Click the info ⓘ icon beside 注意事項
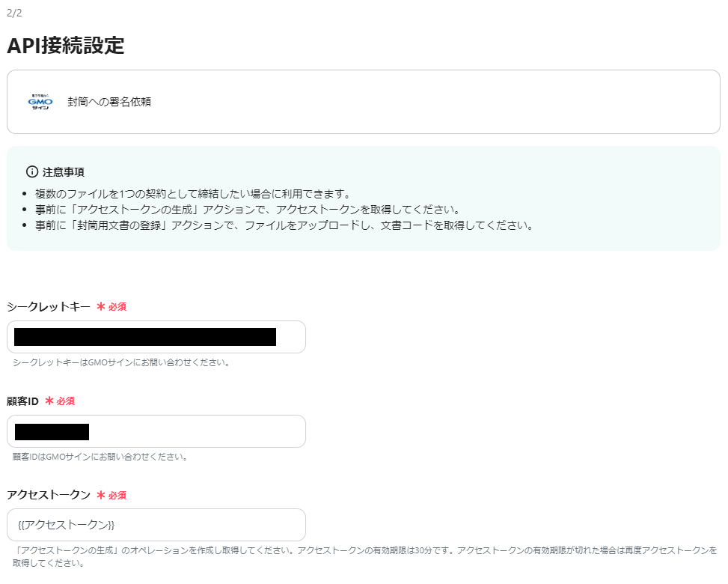Viewport: 728px width, 584px height. tap(28, 171)
